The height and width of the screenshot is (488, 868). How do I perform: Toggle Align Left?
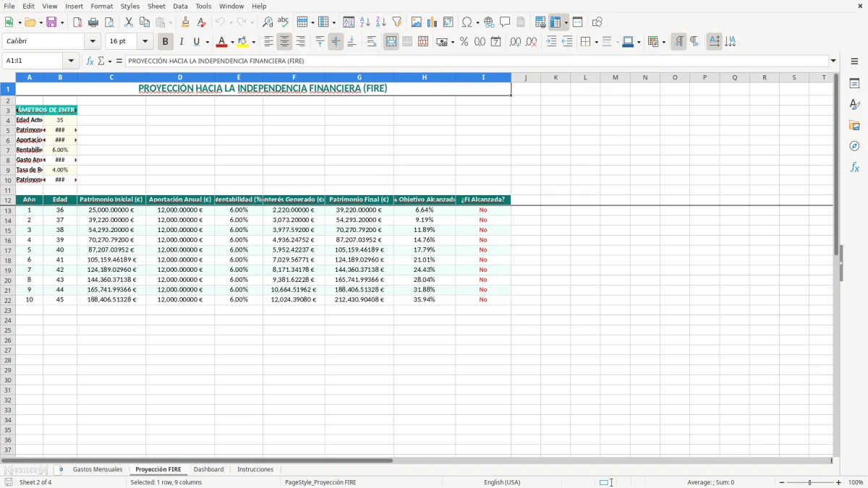pos(268,42)
